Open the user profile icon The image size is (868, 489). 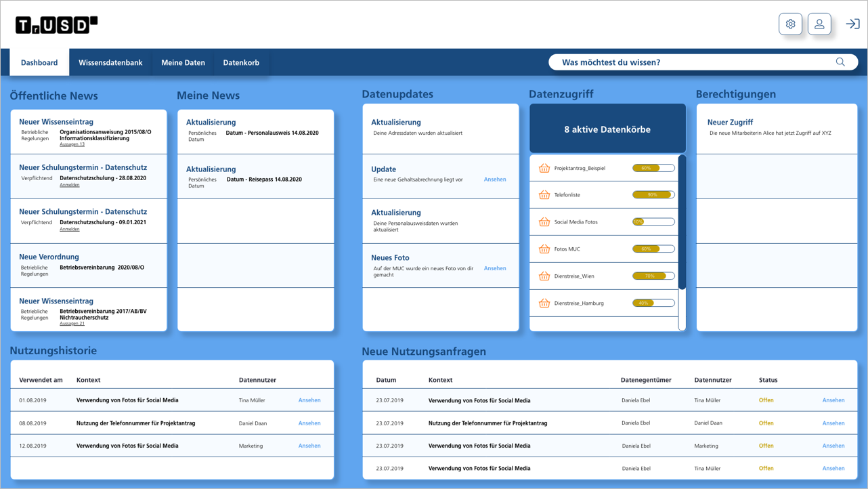click(x=819, y=24)
